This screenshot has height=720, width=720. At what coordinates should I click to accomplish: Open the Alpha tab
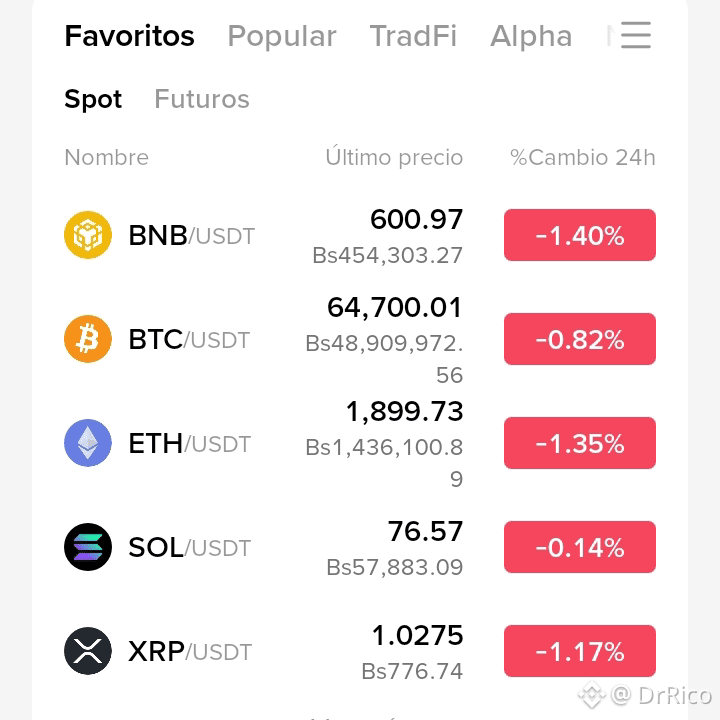[531, 36]
